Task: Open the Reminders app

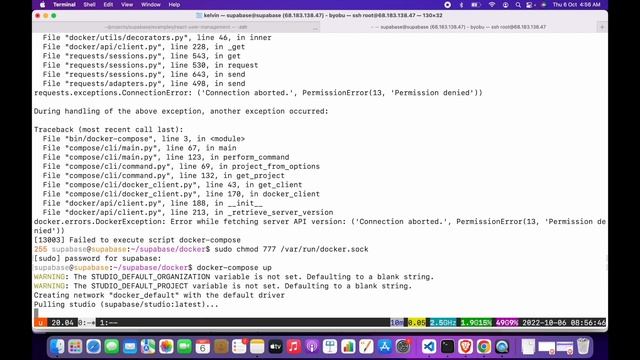Action: (239, 347)
